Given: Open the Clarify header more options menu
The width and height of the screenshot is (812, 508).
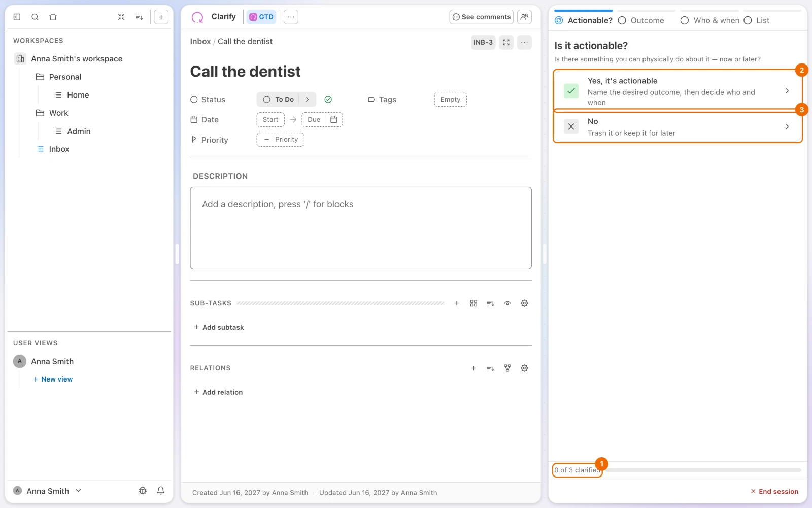Looking at the screenshot, I should pyautogui.click(x=291, y=17).
